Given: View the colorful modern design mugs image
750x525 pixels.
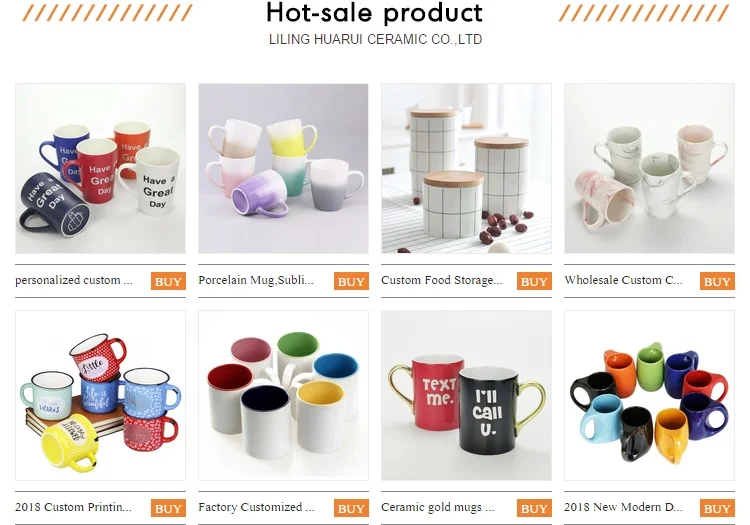Looking at the screenshot, I should tap(649, 395).
